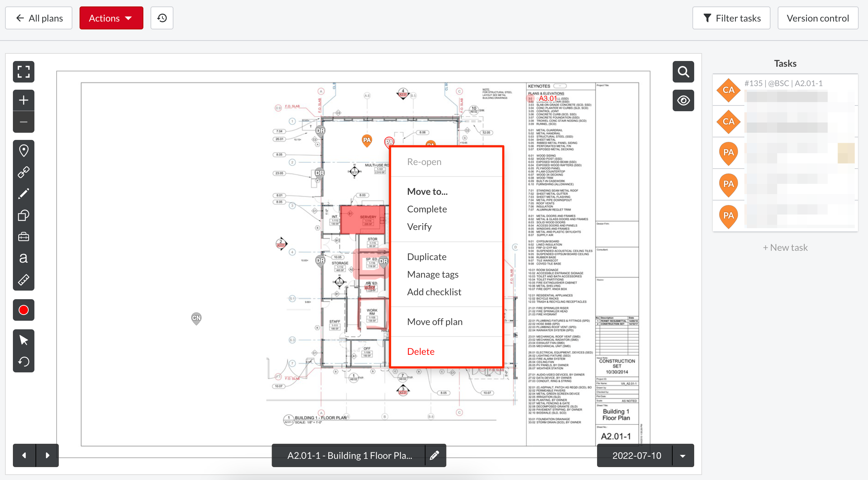
Task: Pick the red annotation color swatch
Action: pyautogui.click(x=23, y=310)
